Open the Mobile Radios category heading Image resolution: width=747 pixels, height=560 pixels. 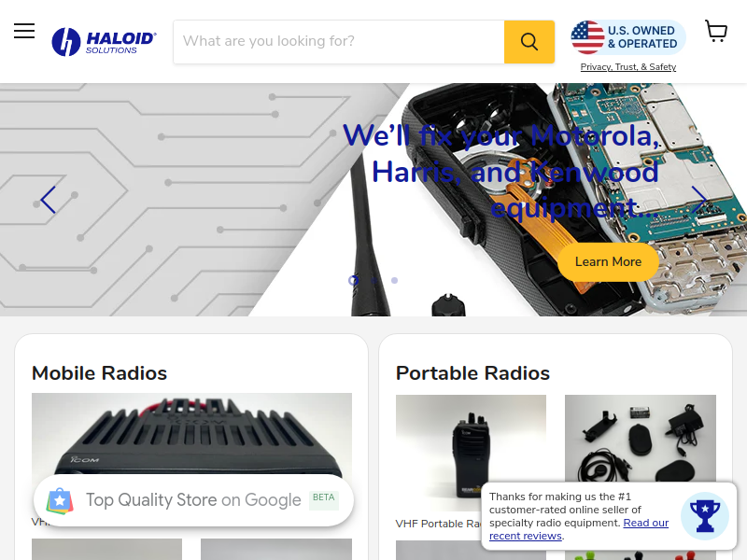tap(100, 372)
